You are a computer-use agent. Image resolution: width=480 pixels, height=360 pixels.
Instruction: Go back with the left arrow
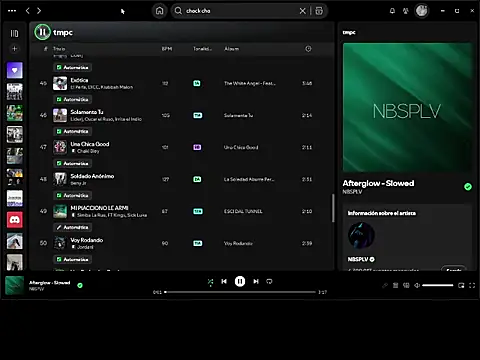pos(28,11)
